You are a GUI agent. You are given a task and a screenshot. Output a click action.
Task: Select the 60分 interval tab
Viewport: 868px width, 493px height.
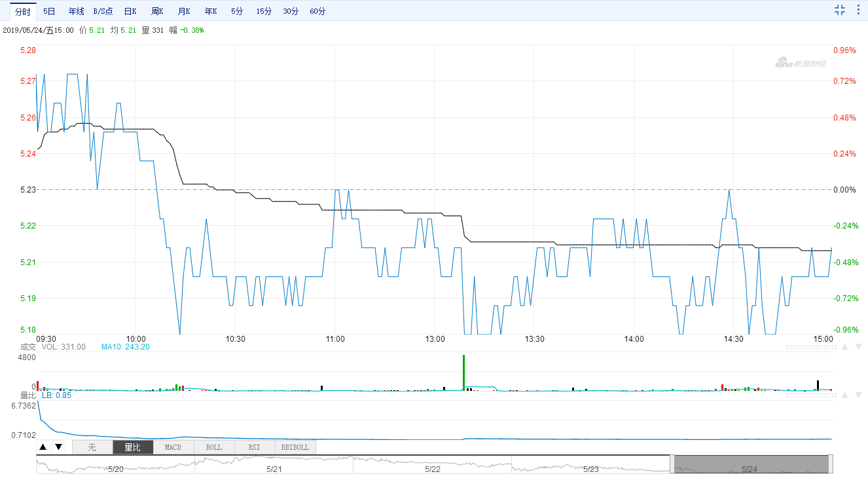point(317,11)
